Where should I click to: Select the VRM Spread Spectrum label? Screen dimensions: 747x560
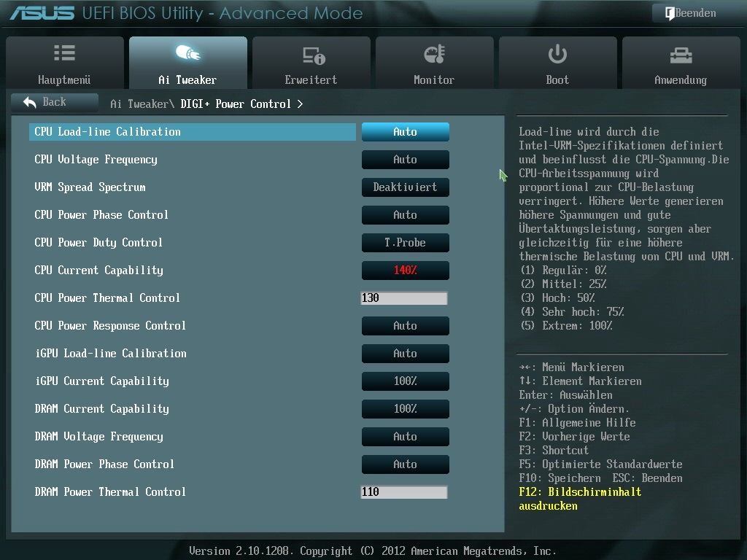click(90, 187)
